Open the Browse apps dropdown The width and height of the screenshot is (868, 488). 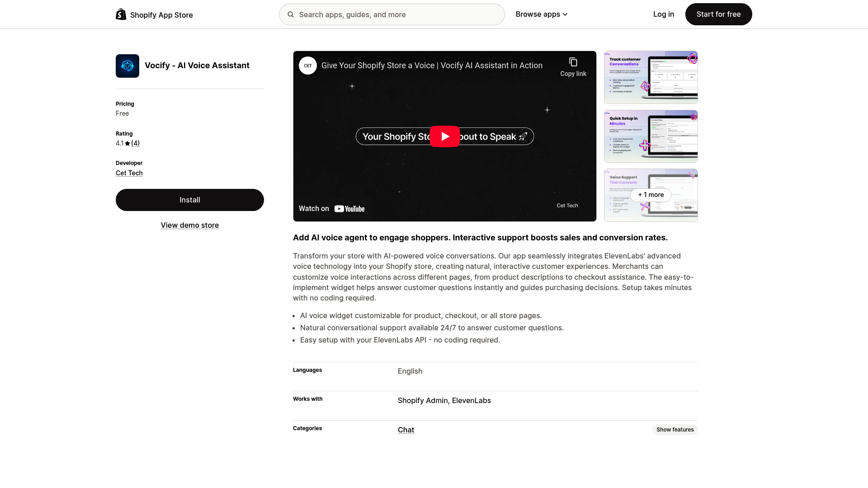click(541, 14)
